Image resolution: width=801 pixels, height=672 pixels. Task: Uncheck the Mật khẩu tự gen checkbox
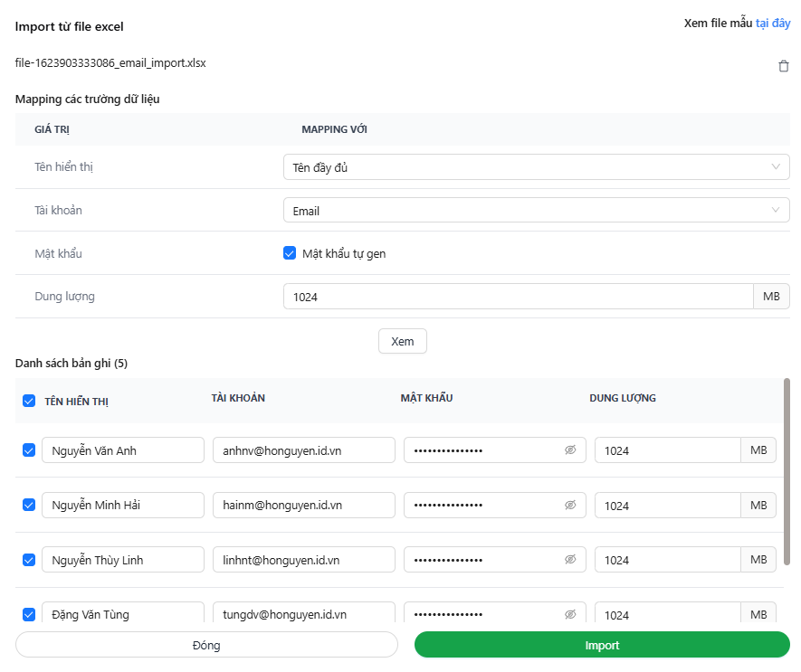pyautogui.click(x=290, y=253)
